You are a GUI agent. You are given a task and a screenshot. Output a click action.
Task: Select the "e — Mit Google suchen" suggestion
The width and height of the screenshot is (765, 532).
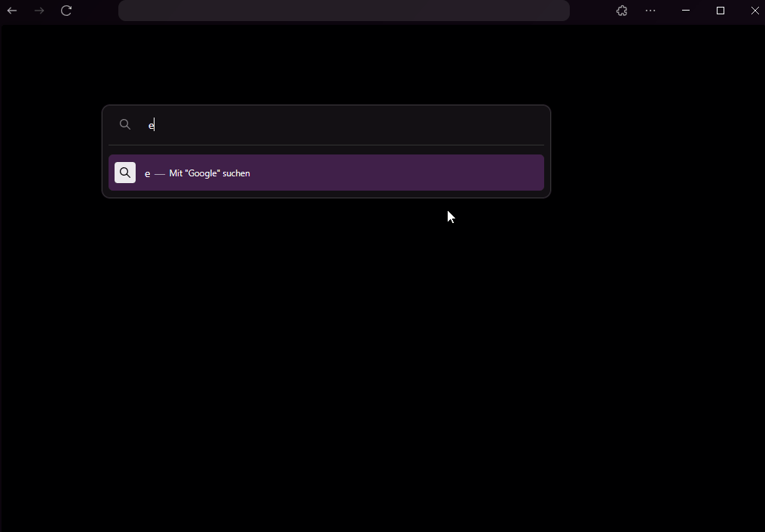tap(326, 173)
